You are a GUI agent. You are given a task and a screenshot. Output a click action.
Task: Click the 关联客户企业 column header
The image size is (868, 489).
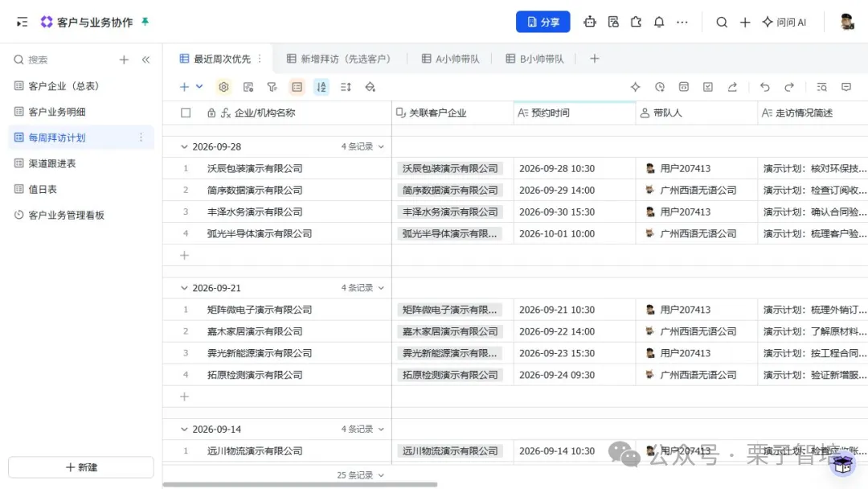[452, 113]
